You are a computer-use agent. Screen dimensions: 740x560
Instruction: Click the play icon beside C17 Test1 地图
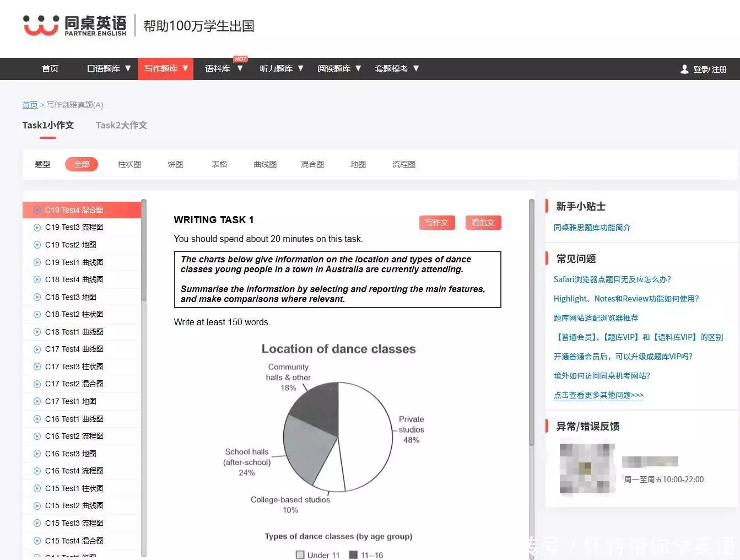(x=36, y=401)
